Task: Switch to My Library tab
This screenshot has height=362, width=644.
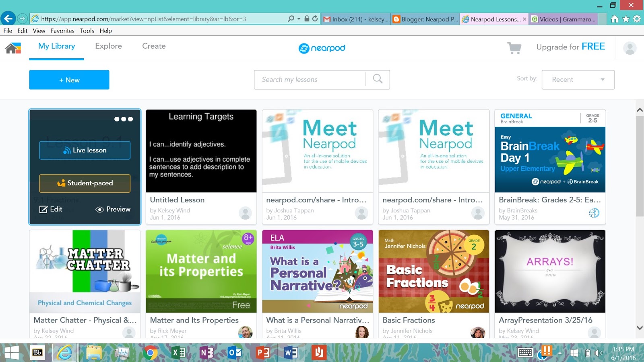Action: pyautogui.click(x=56, y=46)
